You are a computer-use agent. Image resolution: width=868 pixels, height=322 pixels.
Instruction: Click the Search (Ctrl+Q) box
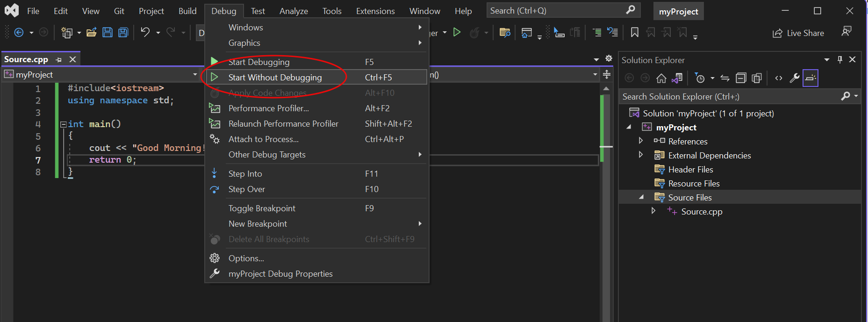(x=563, y=10)
